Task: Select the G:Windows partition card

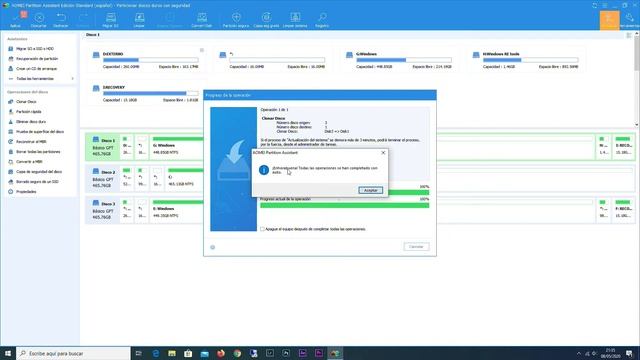Action: coord(399,60)
